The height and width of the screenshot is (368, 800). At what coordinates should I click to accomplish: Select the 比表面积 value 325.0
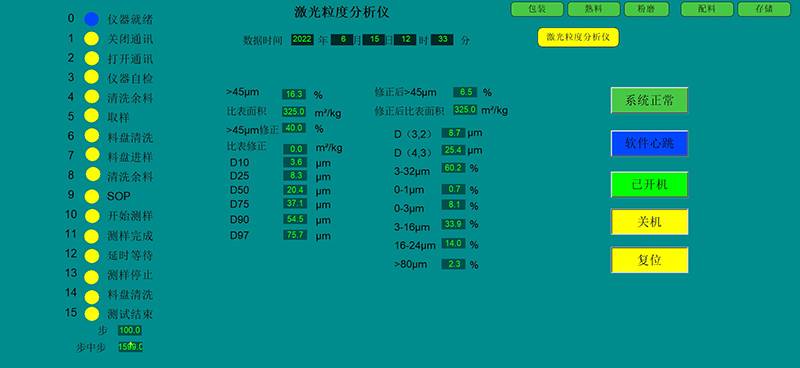tap(294, 111)
